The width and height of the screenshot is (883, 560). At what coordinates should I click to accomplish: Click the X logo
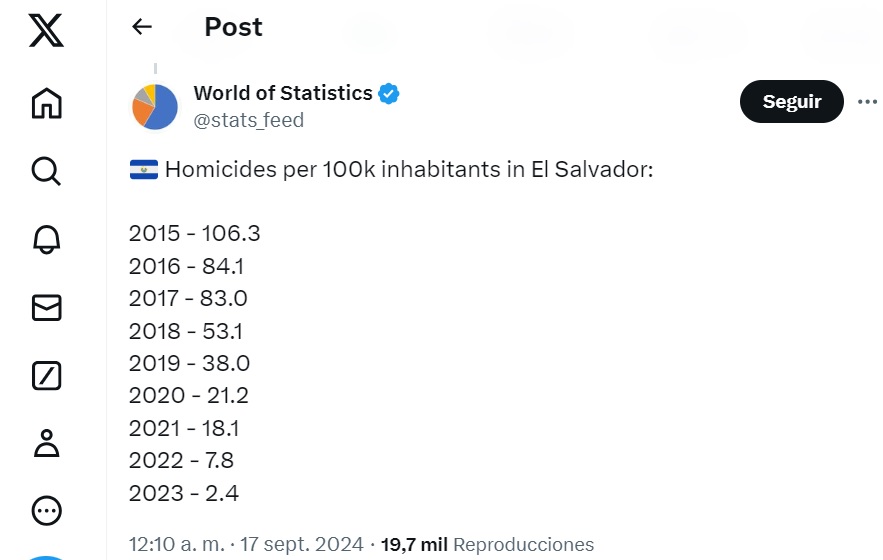(x=46, y=32)
